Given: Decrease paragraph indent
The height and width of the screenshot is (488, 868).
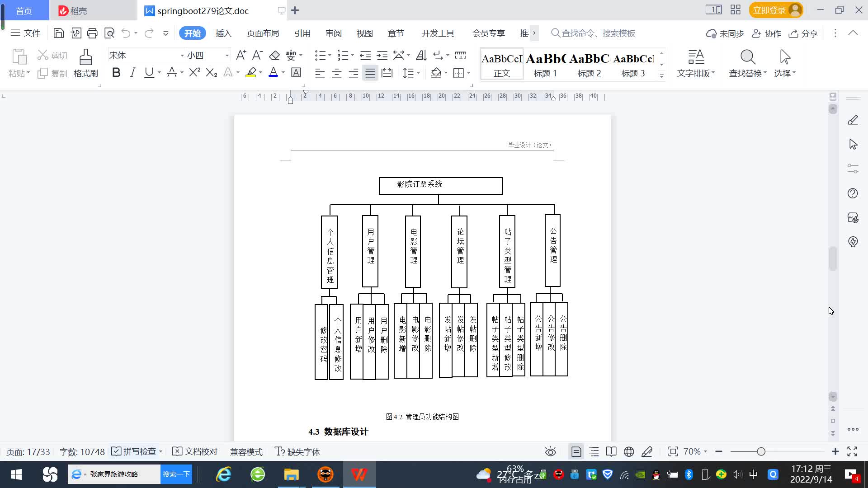Looking at the screenshot, I should [x=365, y=55].
